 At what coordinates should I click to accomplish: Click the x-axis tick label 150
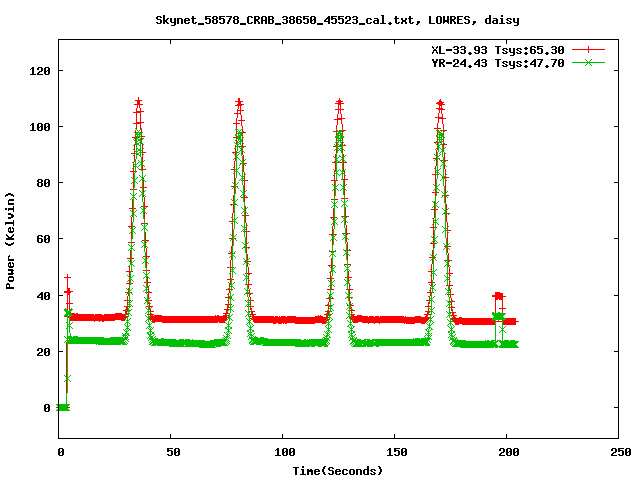[397, 452]
